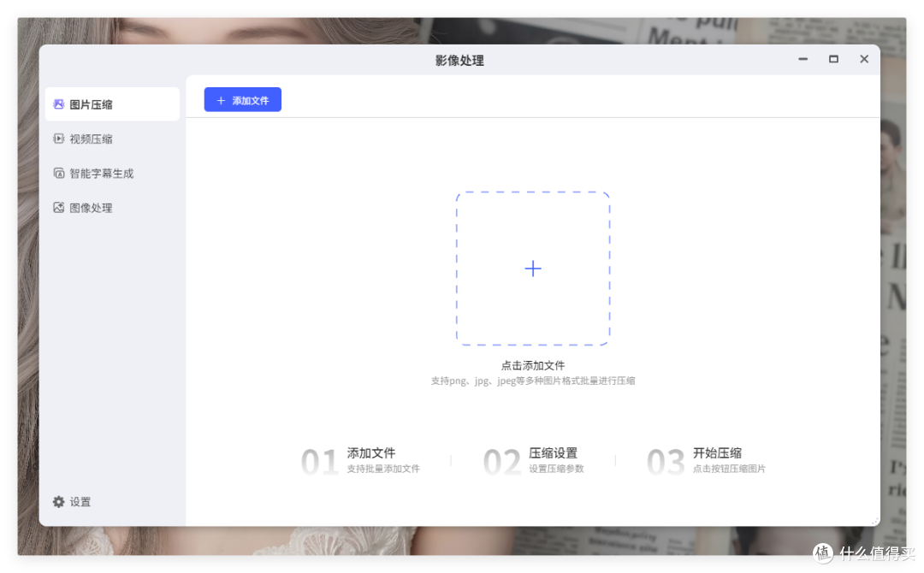This screenshot has width=924, height=573.
Task: Go to the 图像处理 menu label
Action: click(91, 208)
